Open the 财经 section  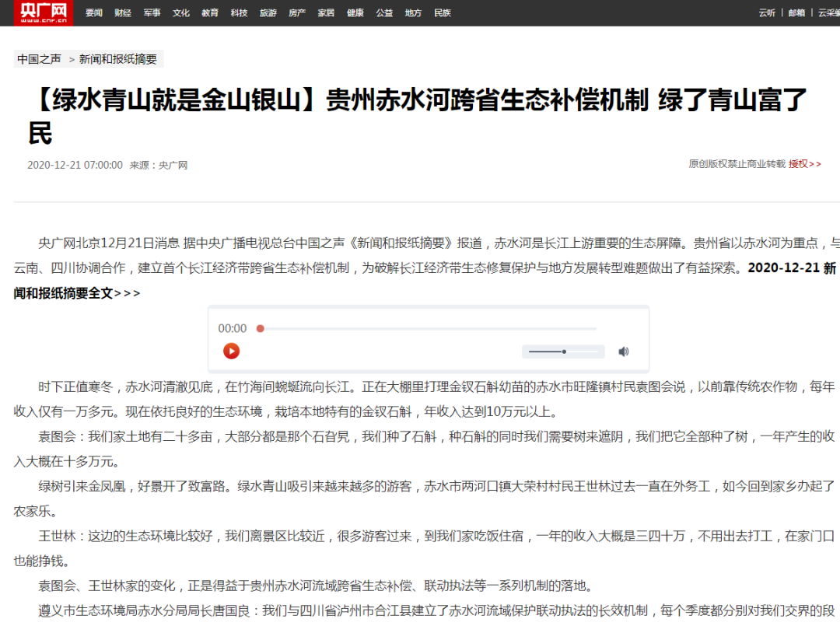(123, 12)
